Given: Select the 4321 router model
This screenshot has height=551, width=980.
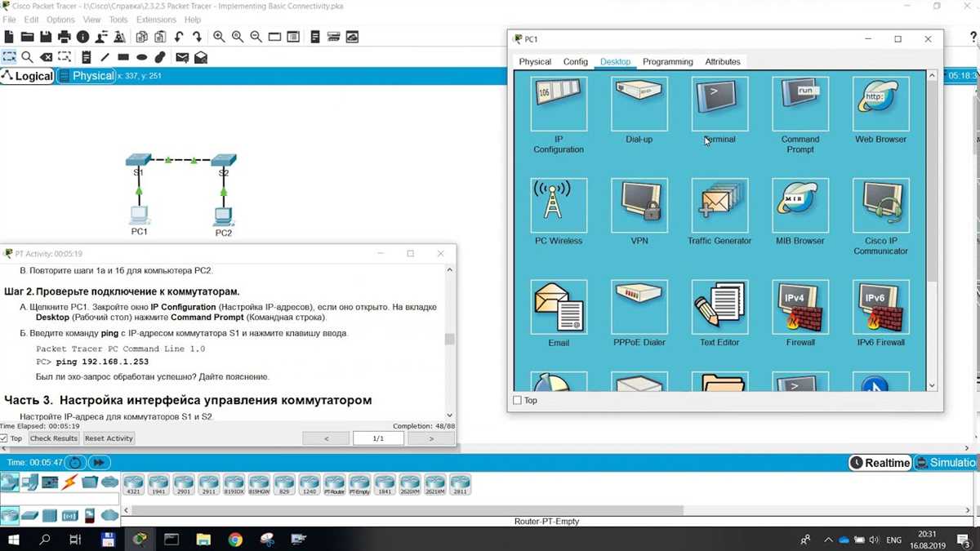Looking at the screenshot, I should tap(133, 485).
